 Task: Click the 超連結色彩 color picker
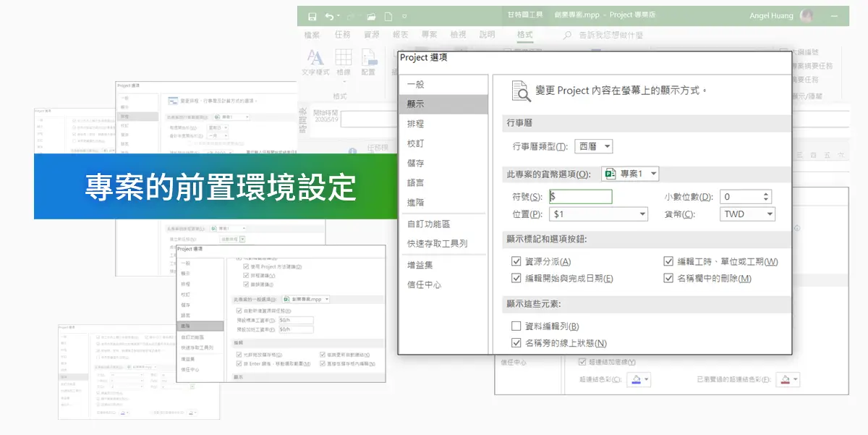point(639,379)
